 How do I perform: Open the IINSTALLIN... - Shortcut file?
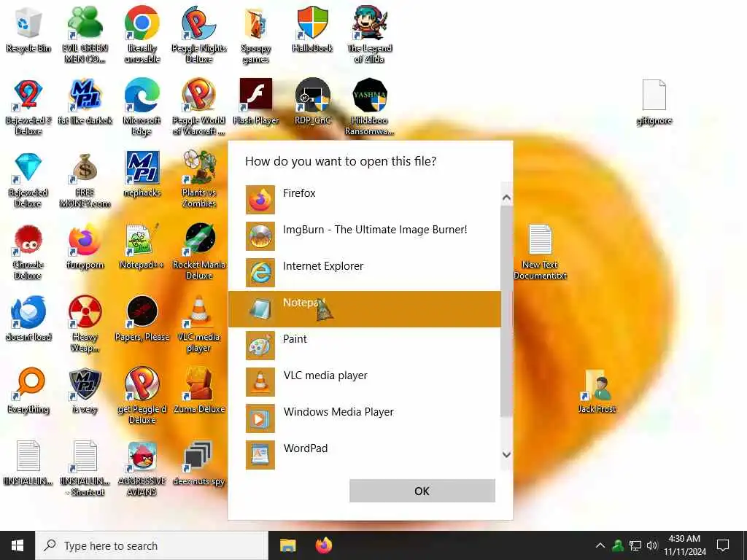(85, 469)
